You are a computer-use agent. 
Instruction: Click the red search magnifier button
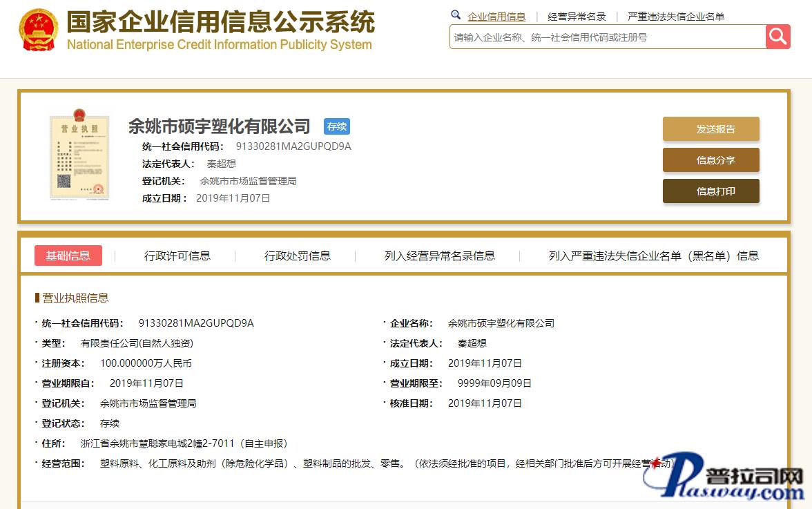click(777, 37)
